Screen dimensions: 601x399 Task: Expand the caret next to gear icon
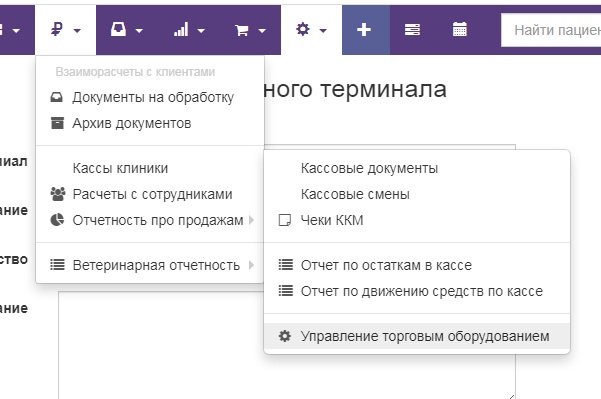323,31
